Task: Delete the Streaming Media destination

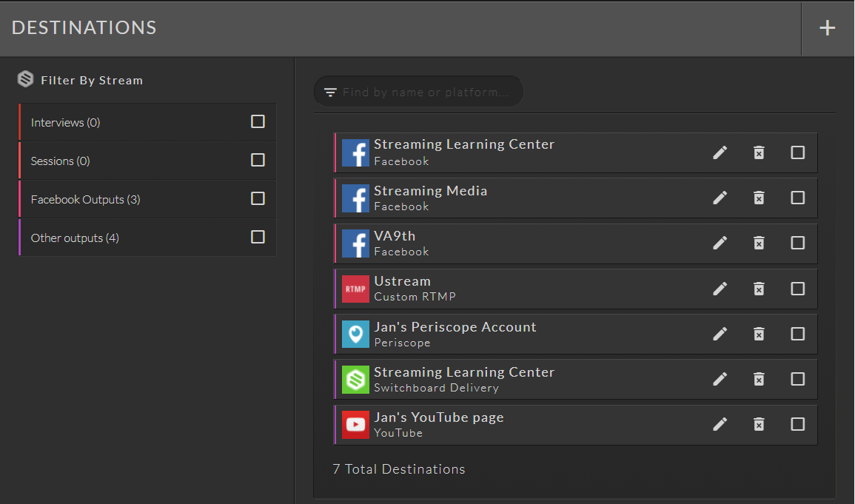Action: pyautogui.click(x=759, y=198)
